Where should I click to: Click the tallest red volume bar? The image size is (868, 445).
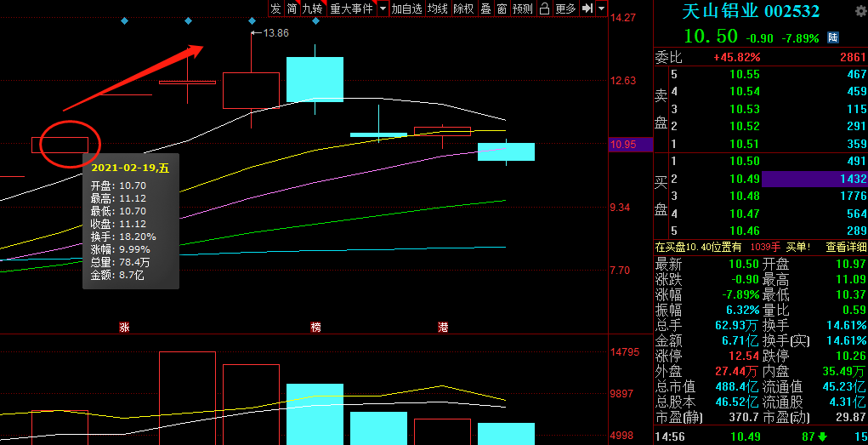(x=187, y=398)
